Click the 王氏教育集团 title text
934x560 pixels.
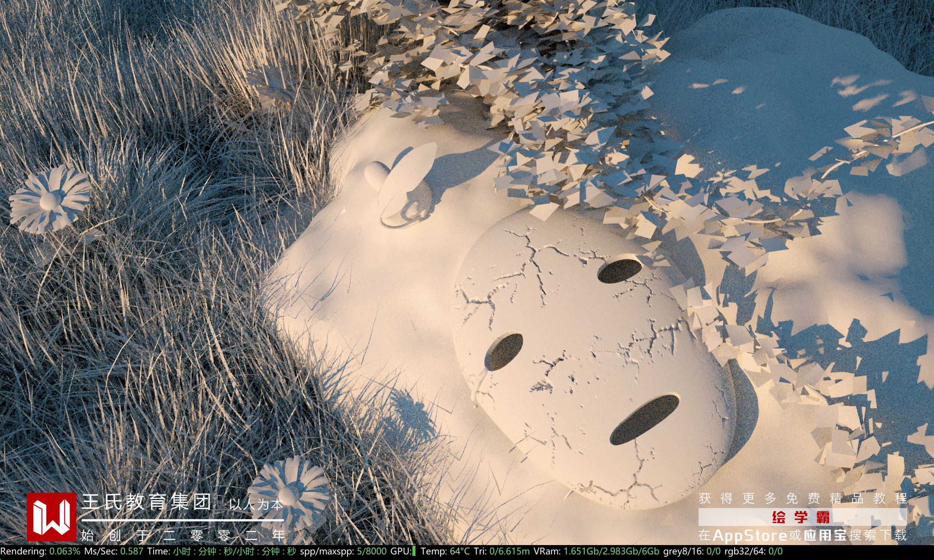click(x=146, y=503)
